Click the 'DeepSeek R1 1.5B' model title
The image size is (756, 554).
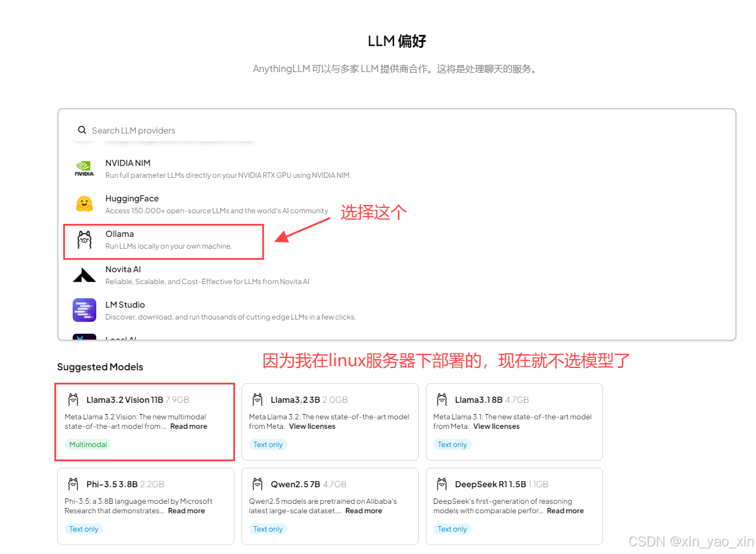[490, 484]
